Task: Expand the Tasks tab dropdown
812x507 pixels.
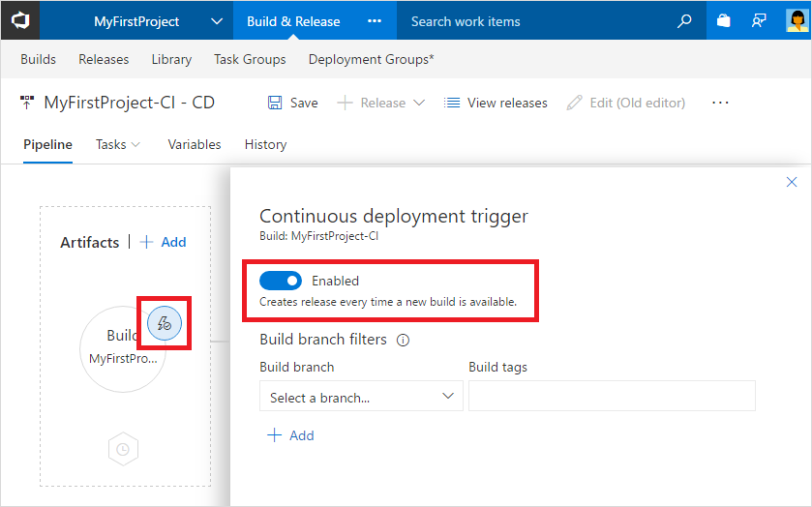Action: pyautogui.click(x=135, y=144)
